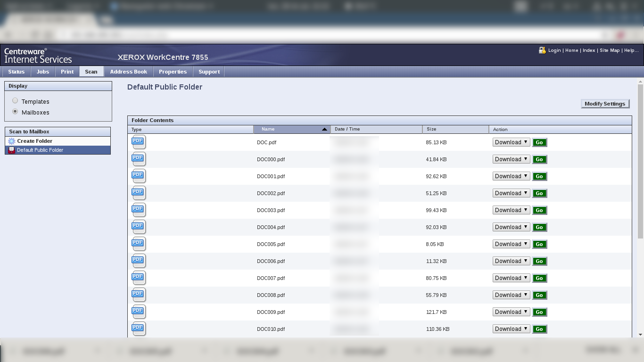Open the action dropdown for DOC009.pdf
Viewport: 644px width, 362px height.
(x=512, y=312)
